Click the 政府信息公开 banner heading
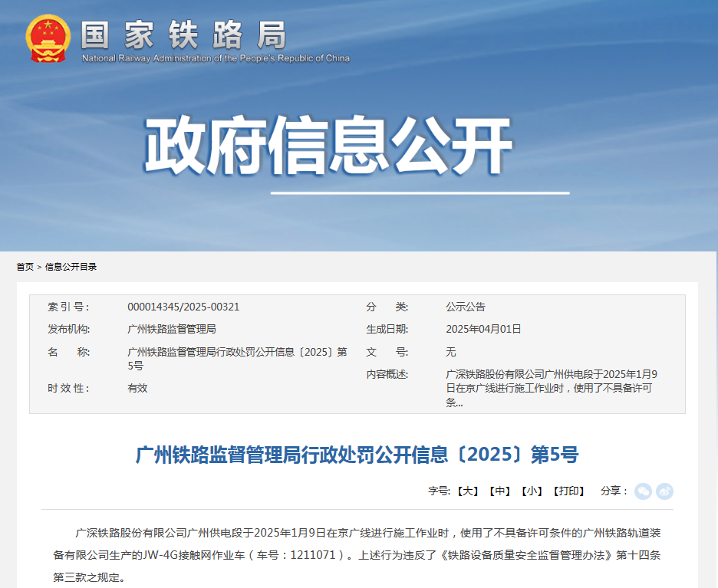Screen dimensions: 718x588 [328, 145]
